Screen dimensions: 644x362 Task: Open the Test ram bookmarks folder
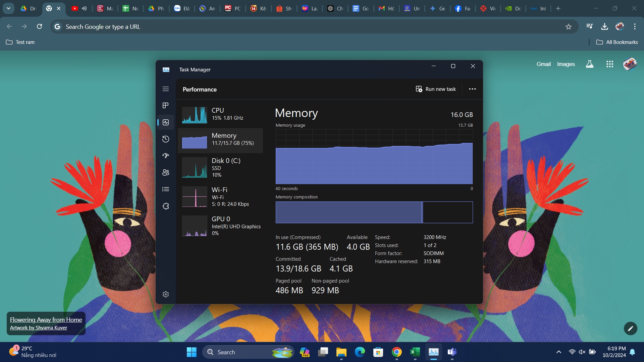click(20, 42)
